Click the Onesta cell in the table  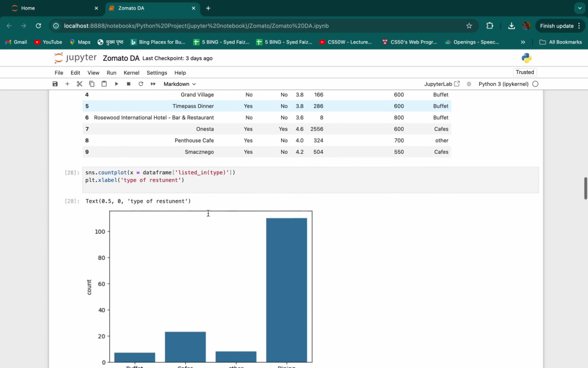click(205, 129)
